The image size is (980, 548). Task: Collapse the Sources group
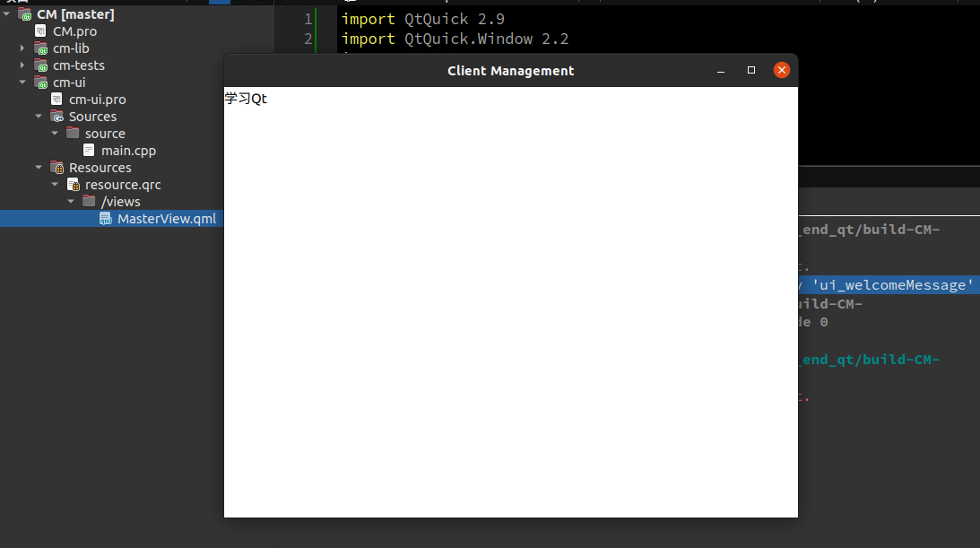[39, 117]
